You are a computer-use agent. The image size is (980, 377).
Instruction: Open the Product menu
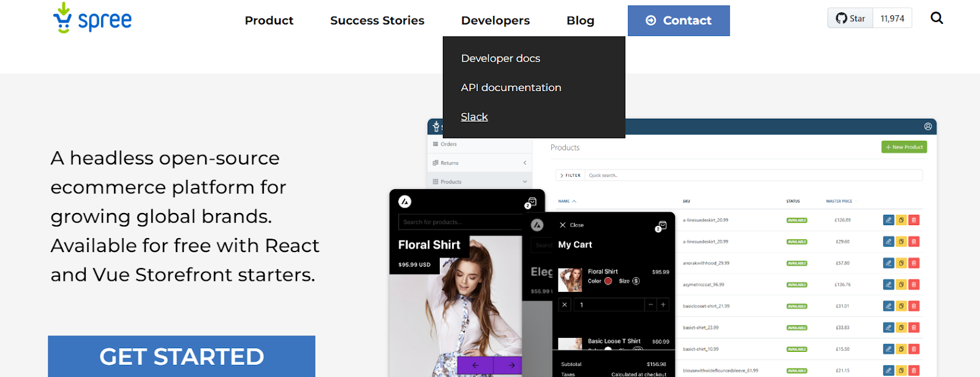pyautogui.click(x=269, y=21)
